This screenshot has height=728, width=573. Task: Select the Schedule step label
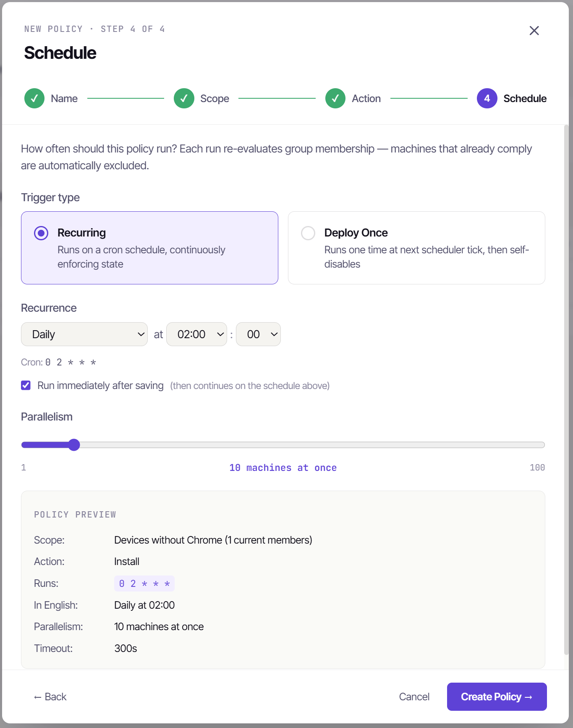click(525, 99)
